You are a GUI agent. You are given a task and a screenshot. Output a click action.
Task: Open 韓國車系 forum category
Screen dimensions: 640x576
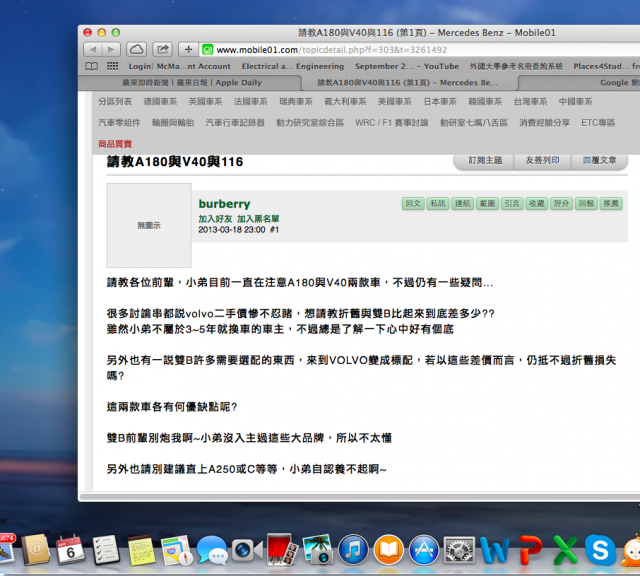click(485, 102)
